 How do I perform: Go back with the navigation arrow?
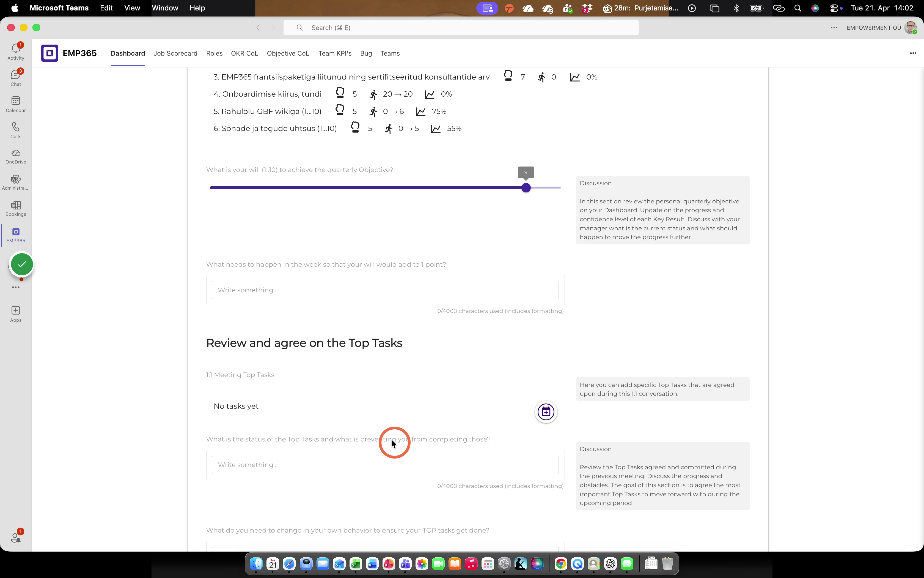(258, 28)
